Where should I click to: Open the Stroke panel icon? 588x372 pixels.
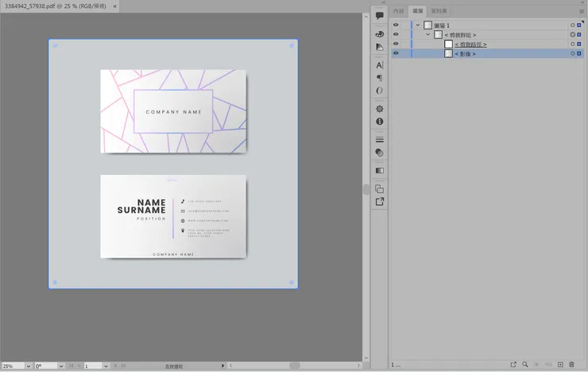pos(379,139)
